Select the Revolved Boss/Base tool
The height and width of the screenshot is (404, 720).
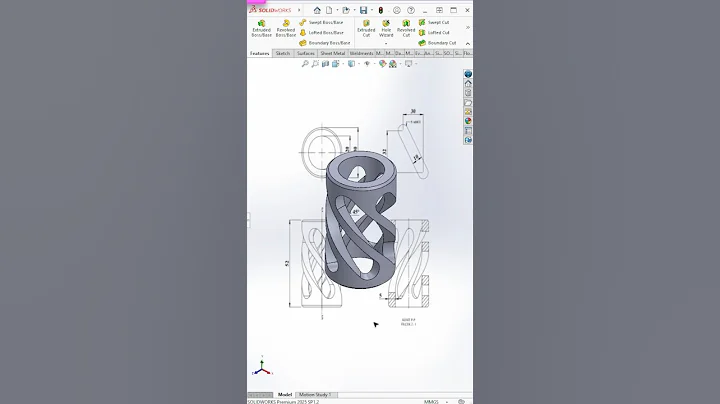[286, 28]
